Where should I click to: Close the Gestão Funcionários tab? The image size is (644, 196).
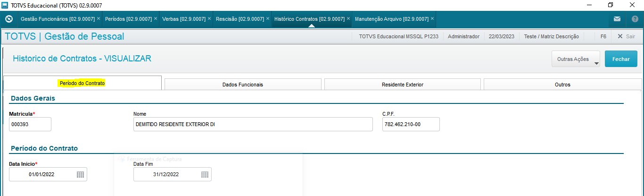[99, 19]
